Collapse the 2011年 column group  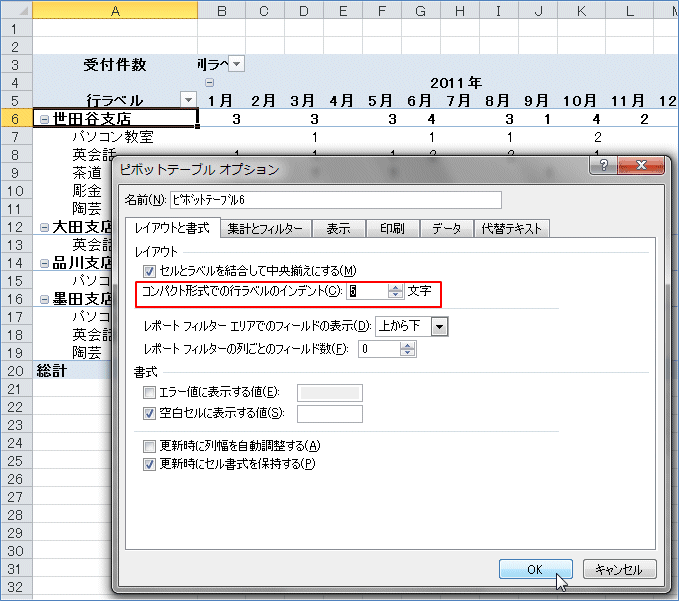210,82
